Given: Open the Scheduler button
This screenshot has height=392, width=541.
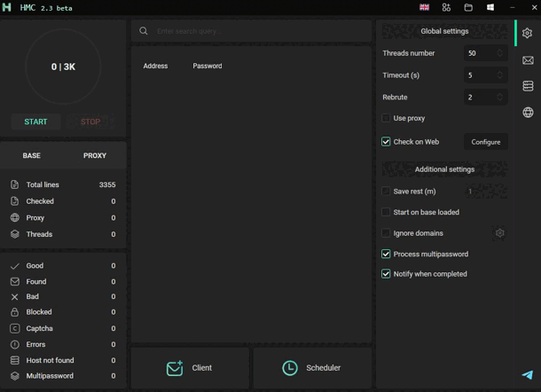Looking at the screenshot, I should (x=312, y=368).
